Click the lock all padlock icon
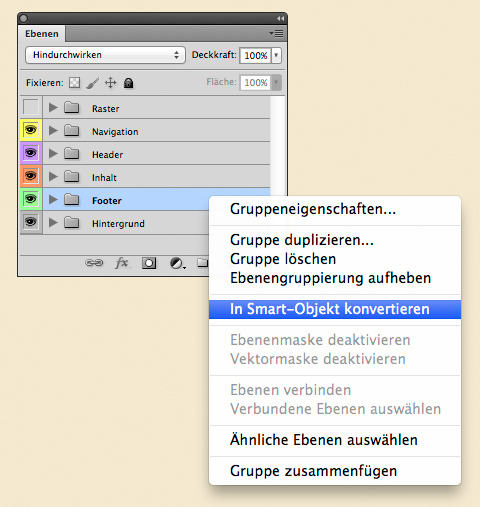Image resolution: width=480 pixels, height=507 pixels. click(129, 82)
